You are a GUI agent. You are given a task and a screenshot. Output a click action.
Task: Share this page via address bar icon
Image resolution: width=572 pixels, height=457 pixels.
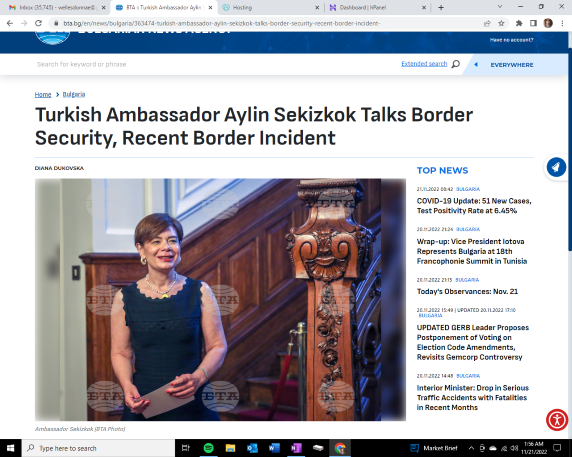coord(487,23)
